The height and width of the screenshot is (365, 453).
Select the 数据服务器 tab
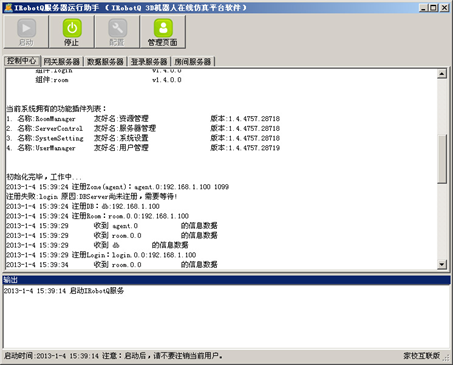pos(105,62)
